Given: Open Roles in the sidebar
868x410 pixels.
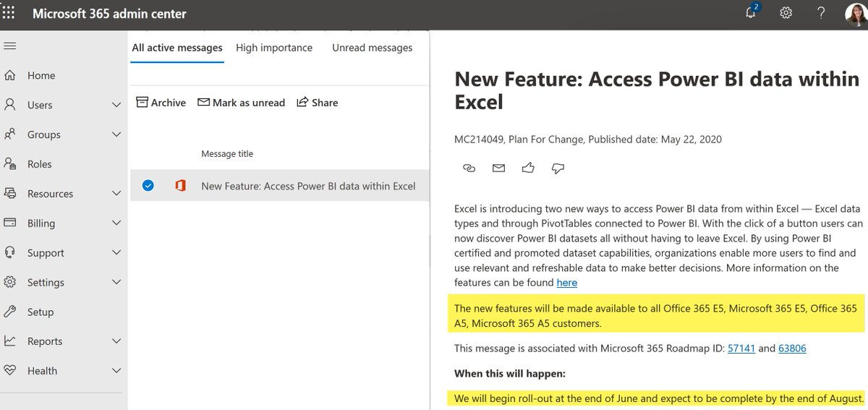Looking at the screenshot, I should click(x=40, y=164).
